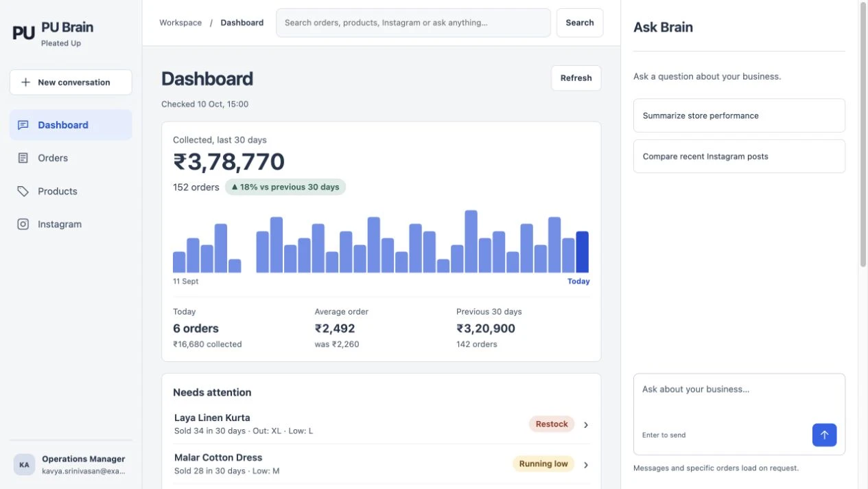Click the Search button

[x=580, y=23]
